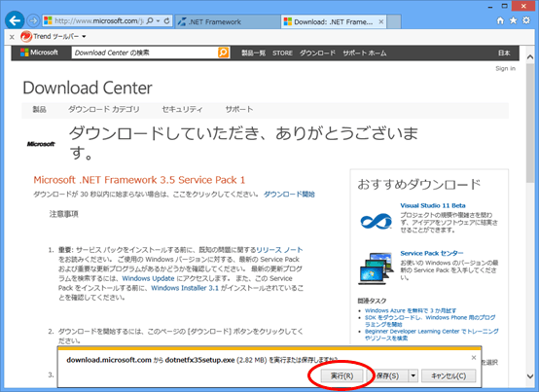This screenshot has width=539, height=392.
Task: Dismiss the download notification bar with X
Action: point(474,358)
